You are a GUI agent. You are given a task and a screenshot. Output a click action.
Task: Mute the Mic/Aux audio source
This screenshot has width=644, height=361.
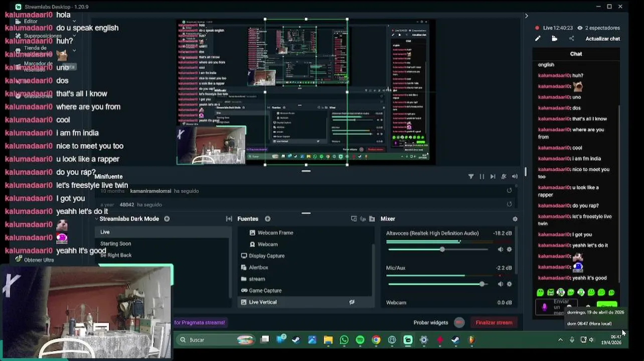coord(500,284)
